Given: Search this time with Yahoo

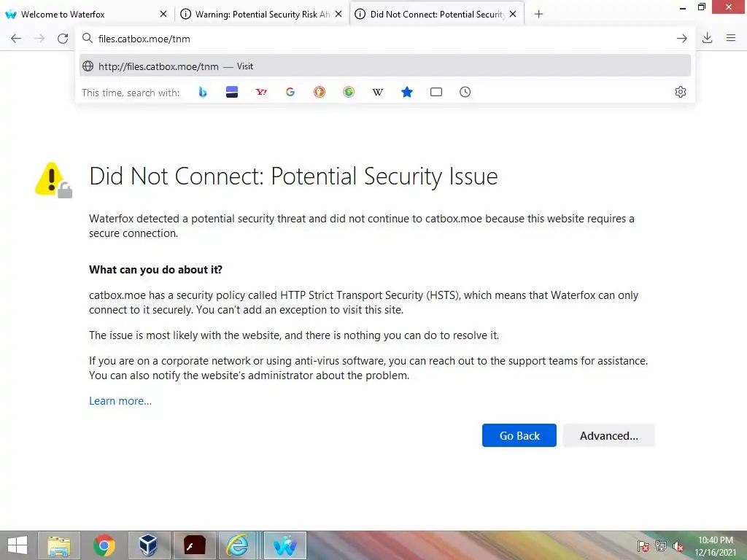Looking at the screenshot, I should (x=261, y=92).
